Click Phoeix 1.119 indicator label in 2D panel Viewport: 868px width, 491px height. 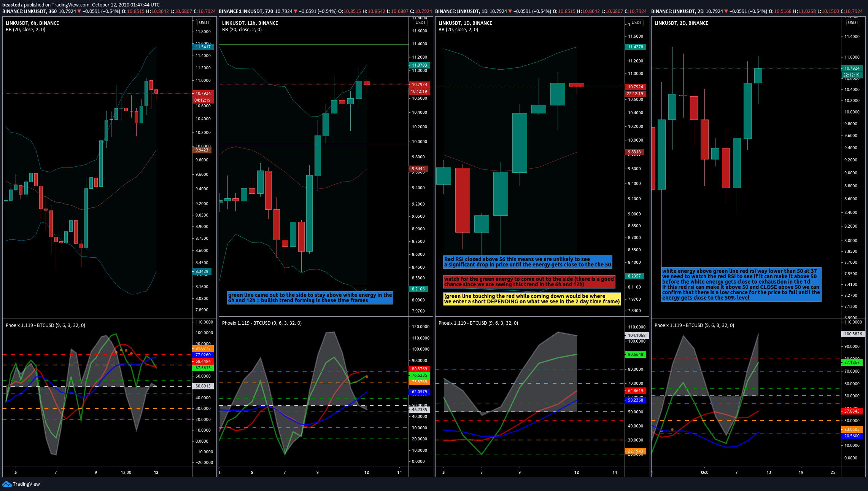click(694, 325)
